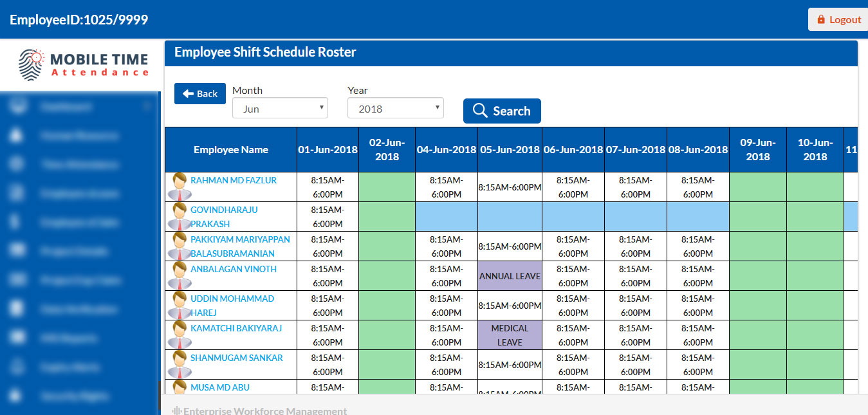
Task: Click the 04-Jun-2018 column header
Action: 446,150
